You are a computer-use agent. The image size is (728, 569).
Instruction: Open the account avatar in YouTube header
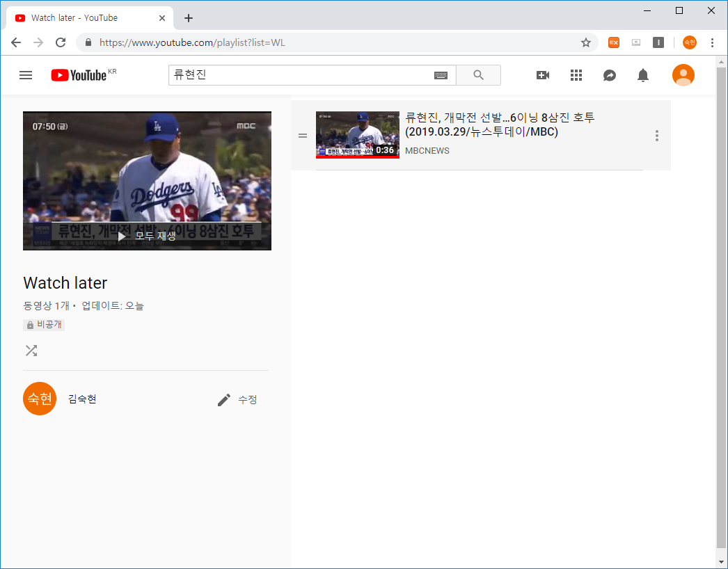[x=683, y=75]
